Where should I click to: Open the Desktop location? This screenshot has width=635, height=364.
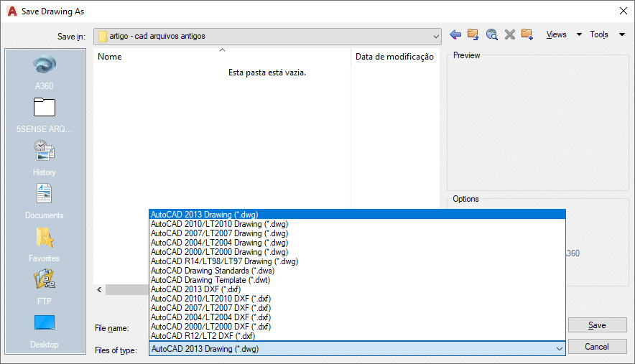pos(44,331)
